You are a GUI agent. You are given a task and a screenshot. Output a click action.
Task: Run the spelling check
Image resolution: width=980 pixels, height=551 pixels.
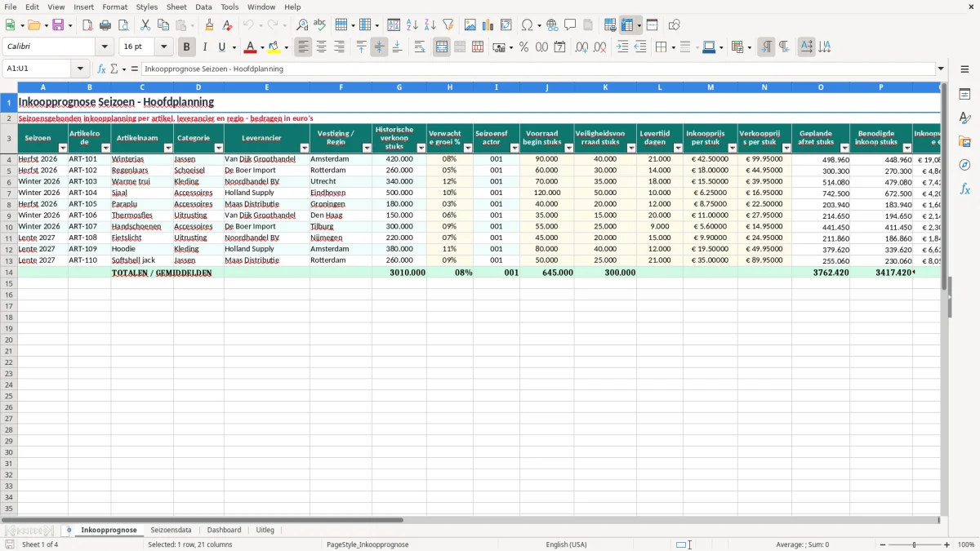(320, 25)
